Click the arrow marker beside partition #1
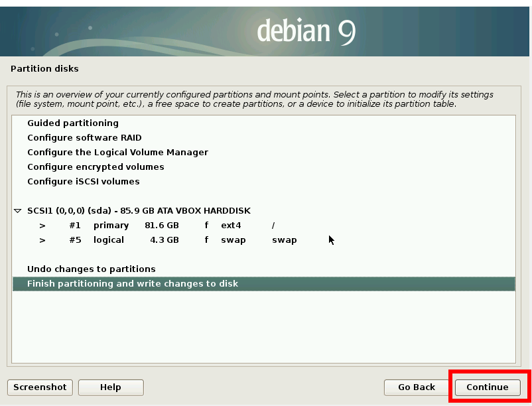The width and height of the screenshot is (532, 406). tap(42, 226)
